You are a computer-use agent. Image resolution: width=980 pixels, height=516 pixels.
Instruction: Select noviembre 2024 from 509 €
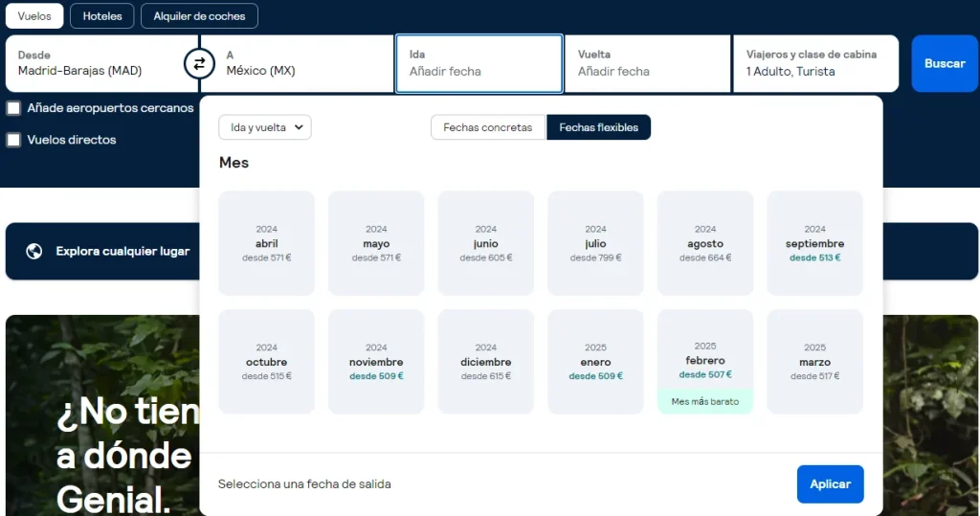[376, 362]
